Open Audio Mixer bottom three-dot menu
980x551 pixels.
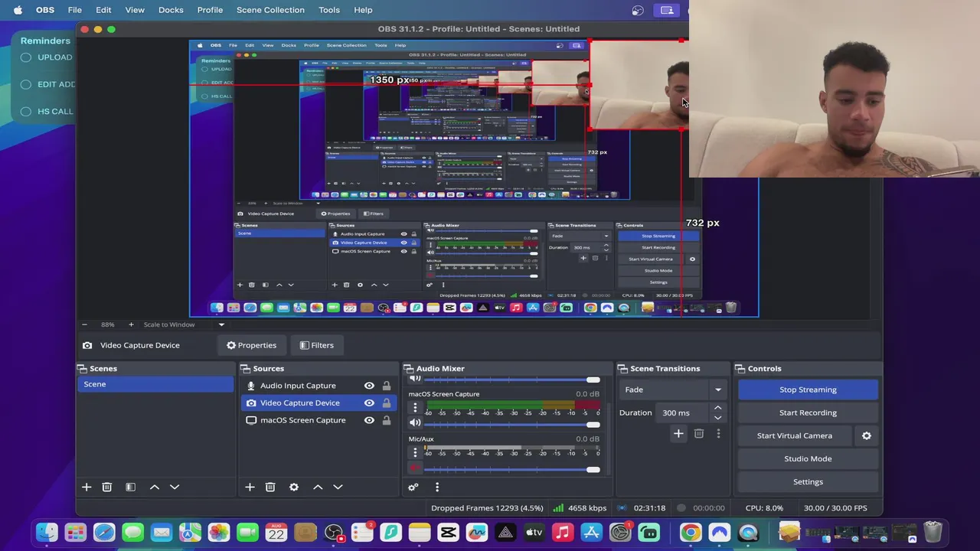[x=437, y=487]
